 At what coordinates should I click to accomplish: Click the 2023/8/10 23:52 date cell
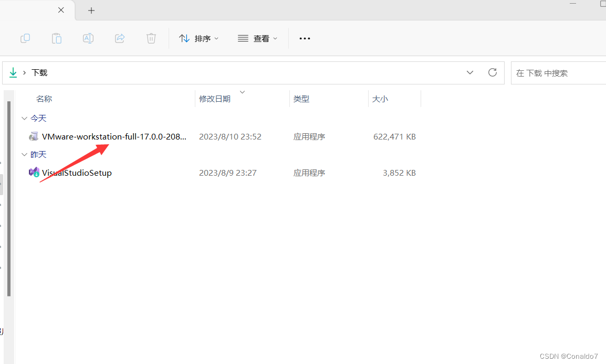[x=231, y=137]
